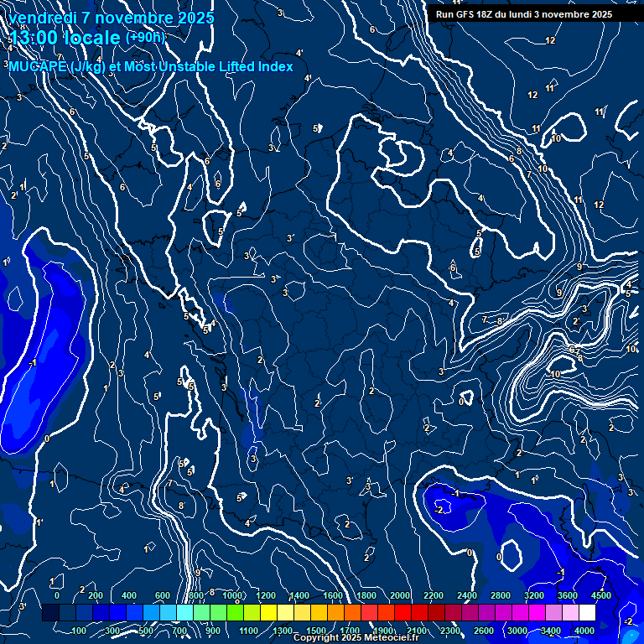Select the '100' scale label

79,631
